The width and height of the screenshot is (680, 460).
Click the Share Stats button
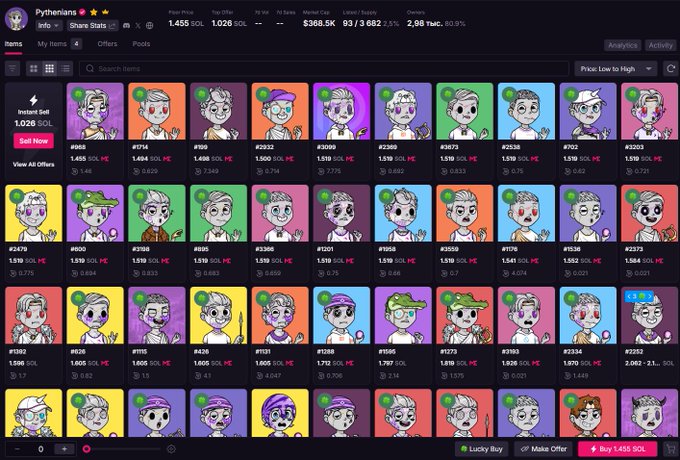pyautogui.click(x=92, y=26)
